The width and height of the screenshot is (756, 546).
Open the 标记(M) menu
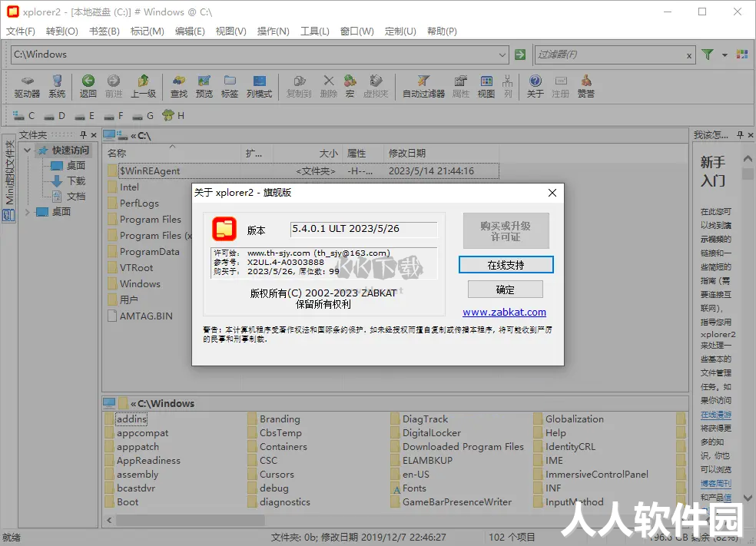pos(147,31)
